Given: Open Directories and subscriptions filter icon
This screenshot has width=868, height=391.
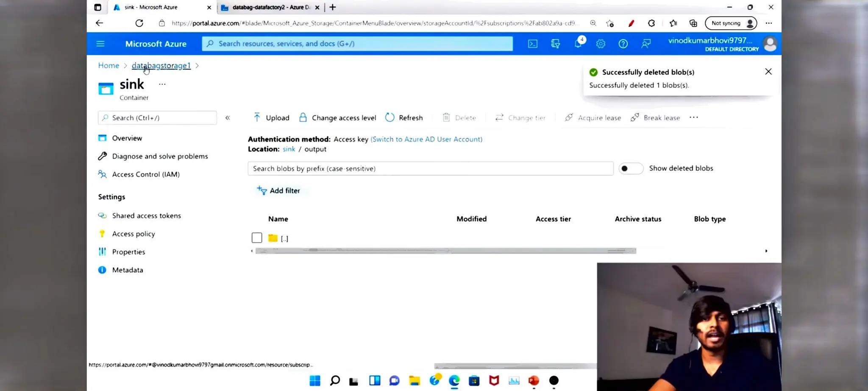Looking at the screenshot, I should click(555, 44).
